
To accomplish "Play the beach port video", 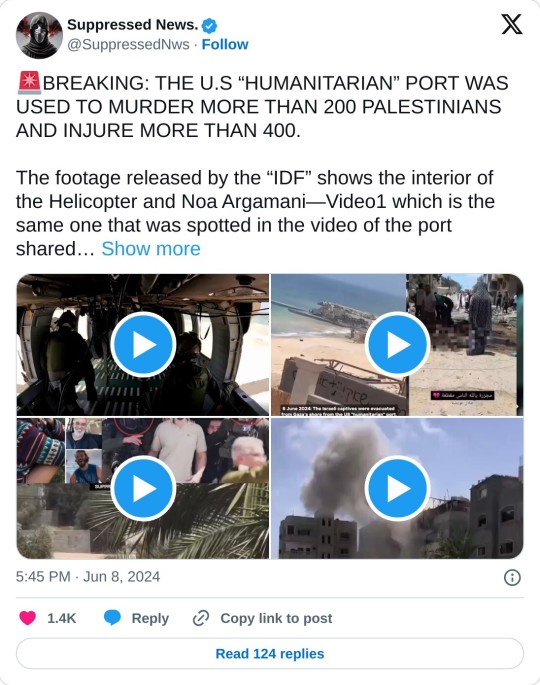I will point(397,345).
